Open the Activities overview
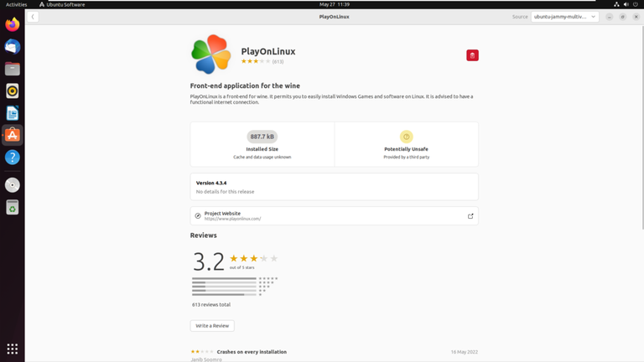The height and width of the screenshot is (362, 644). coord(17,4)
